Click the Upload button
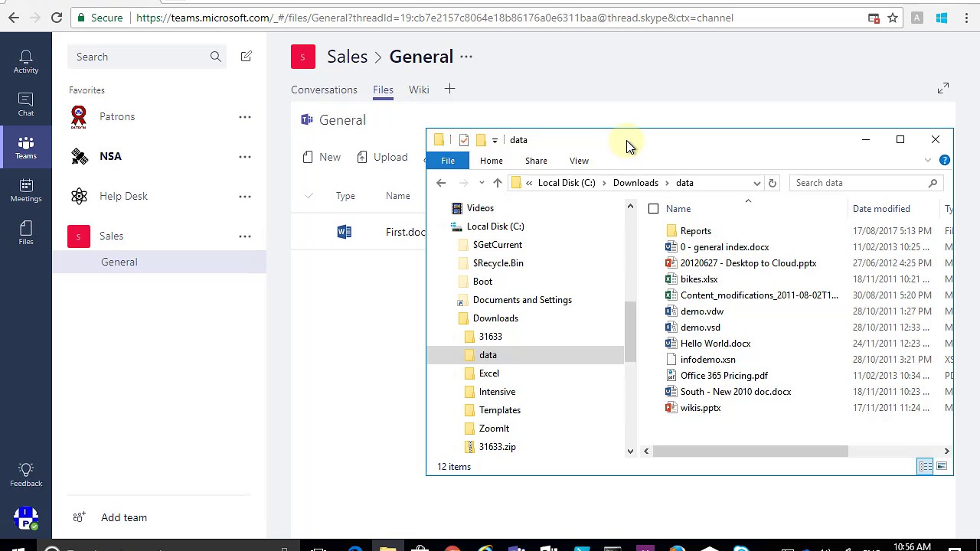 pos(382,157)
